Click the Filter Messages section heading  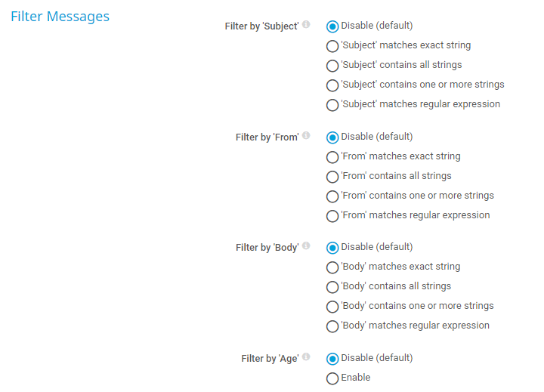click(60, 17)
